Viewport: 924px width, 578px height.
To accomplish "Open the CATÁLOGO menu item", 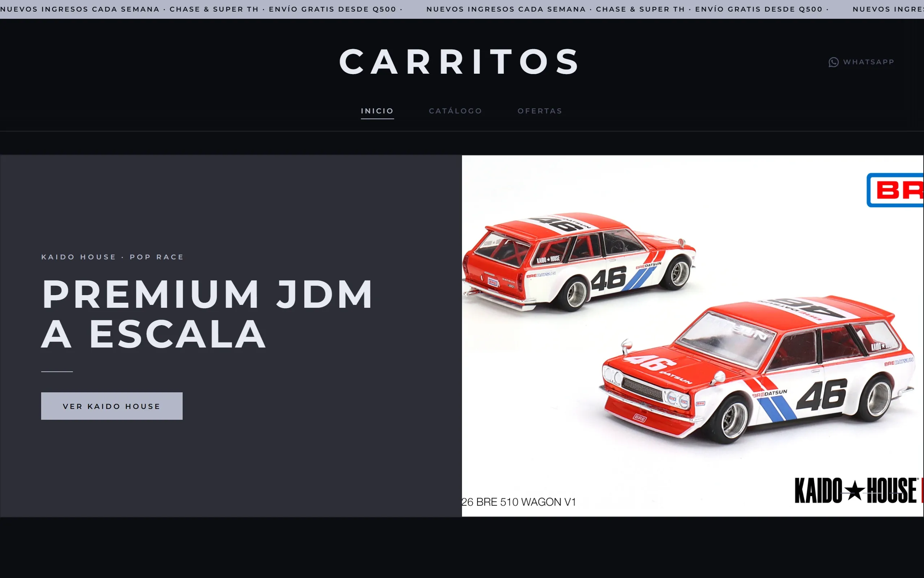I will 456,111.
